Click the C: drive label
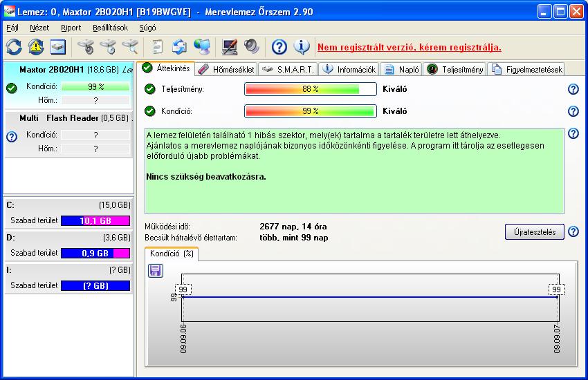 10,205
